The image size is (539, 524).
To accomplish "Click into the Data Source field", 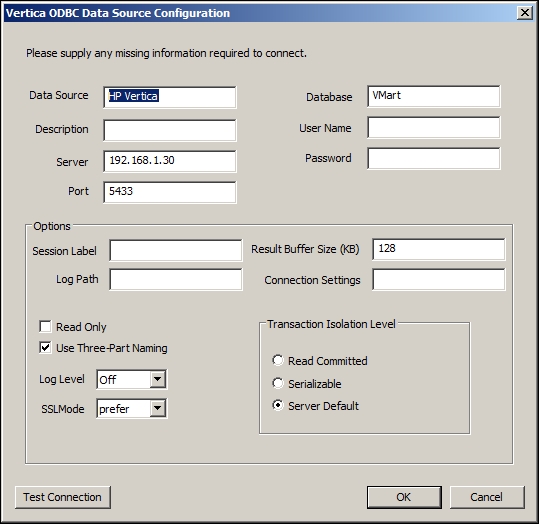I will tap(170, 97).
